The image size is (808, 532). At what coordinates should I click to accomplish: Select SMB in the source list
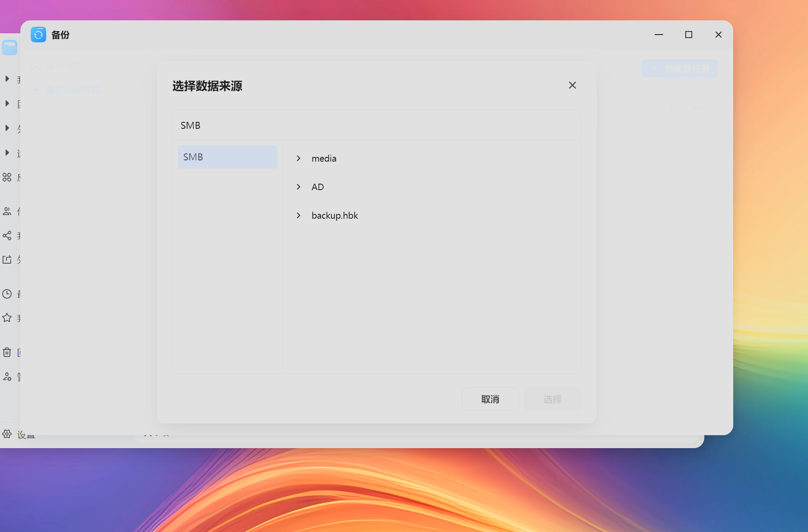pyautogui.click(x=228, y=156)
